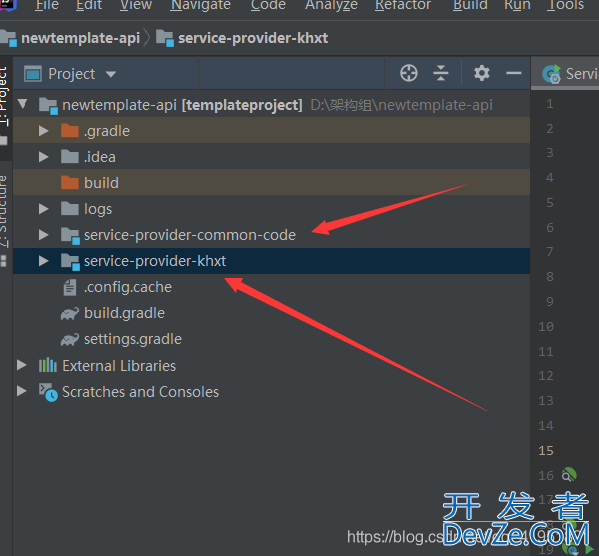Collapse the newtemplate-api root node
Image resolution: width=599 pixels, height=556 pixels.
coord(23,104)
